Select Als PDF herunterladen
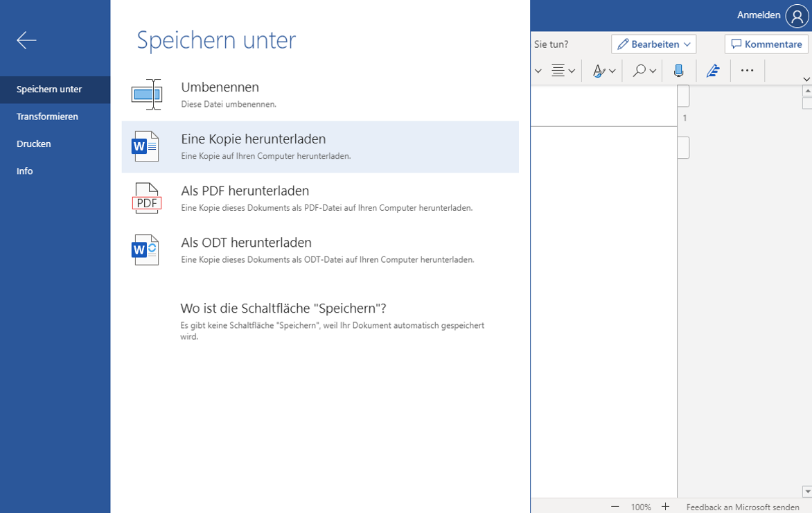This screenshot has width=812, height=513. click(320, 198)
